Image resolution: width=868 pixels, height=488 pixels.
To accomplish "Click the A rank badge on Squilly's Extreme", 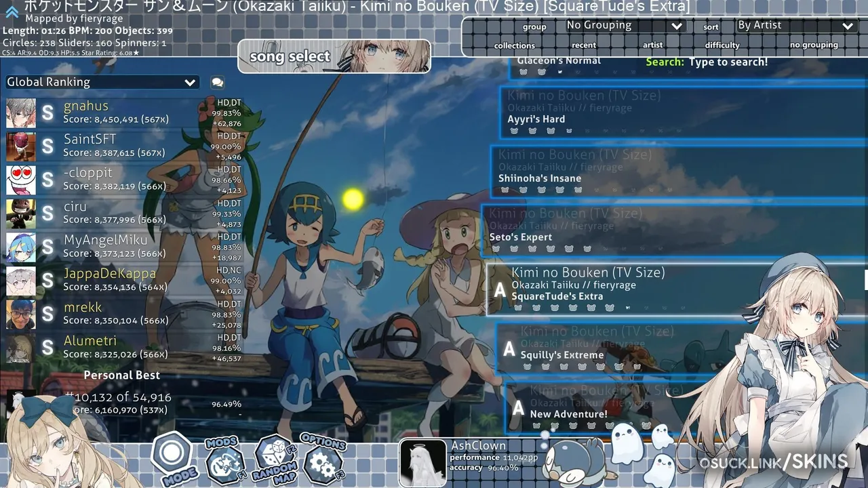I will pyautogui.click(x=509, y=349).
